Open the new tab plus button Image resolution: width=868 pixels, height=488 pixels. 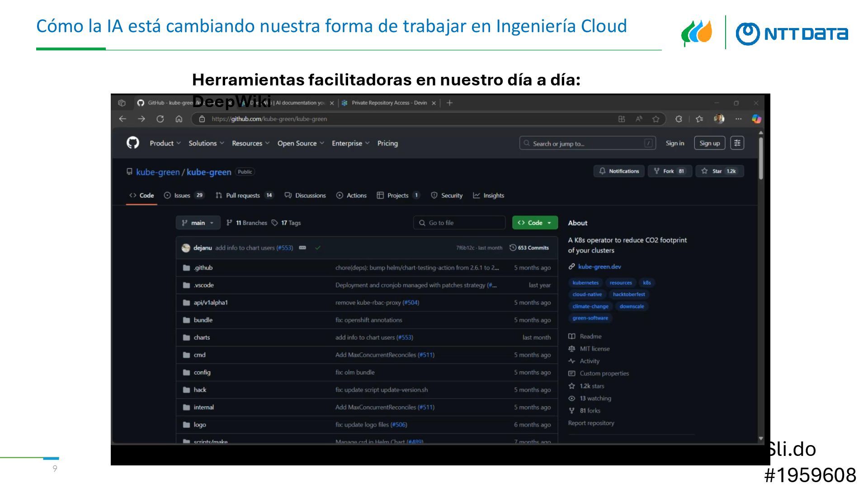(449, 103)
